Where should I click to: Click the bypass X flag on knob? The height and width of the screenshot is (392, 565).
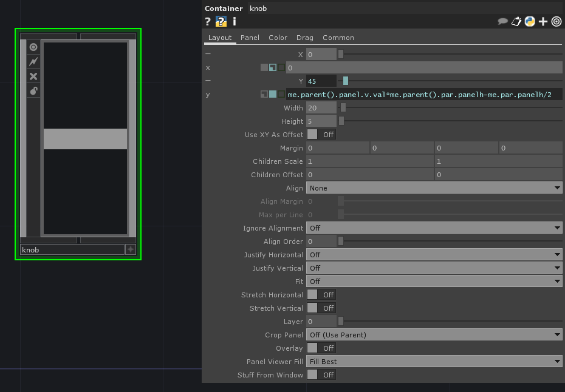coord(33,76)
